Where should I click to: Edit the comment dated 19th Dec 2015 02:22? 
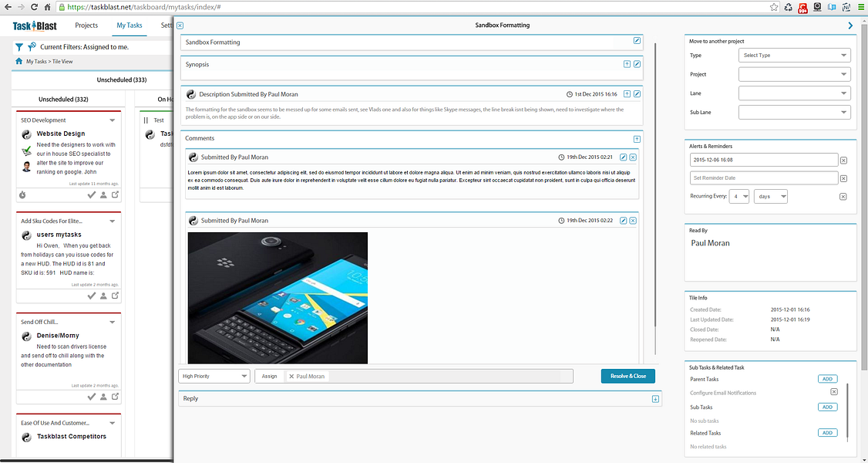[624, 221]
